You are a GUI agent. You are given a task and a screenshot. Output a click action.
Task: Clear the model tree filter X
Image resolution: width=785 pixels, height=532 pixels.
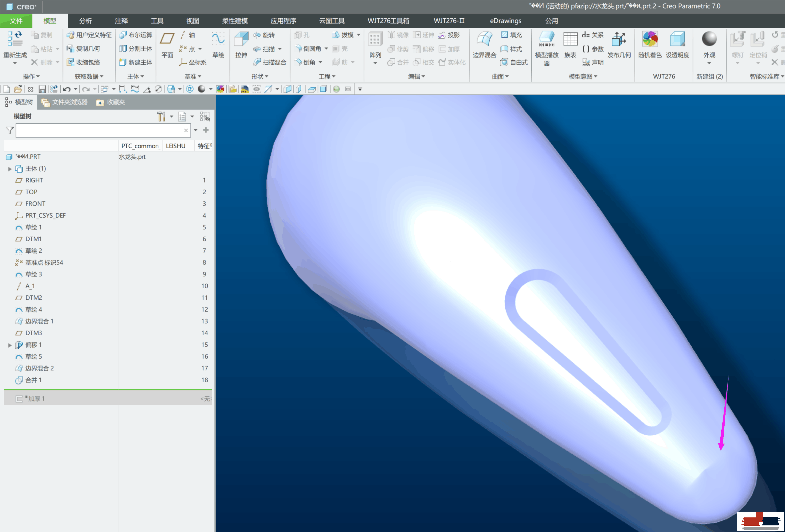(186, 130)
